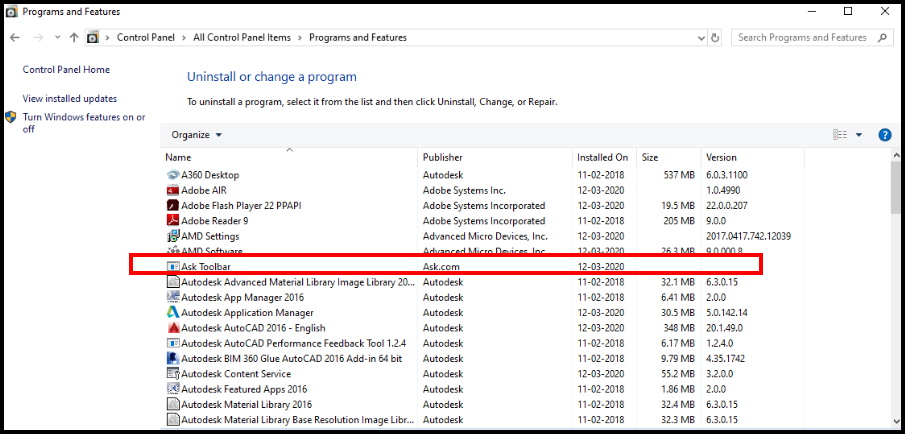The width and height of the screenshot is (905, 434).
Task: Expand the chevron before Control Panel breadcrumb
Action: [107, 38]
